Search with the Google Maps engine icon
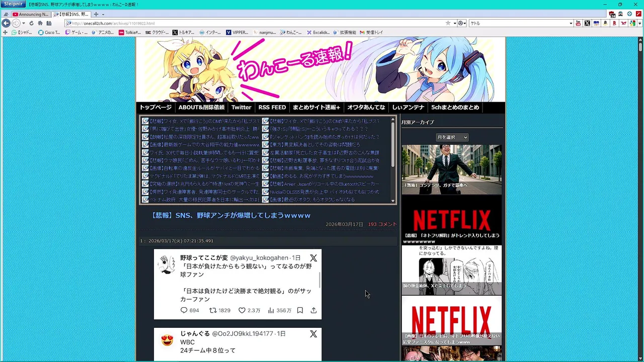The image size is (644, 362). [x=632, y=23]
